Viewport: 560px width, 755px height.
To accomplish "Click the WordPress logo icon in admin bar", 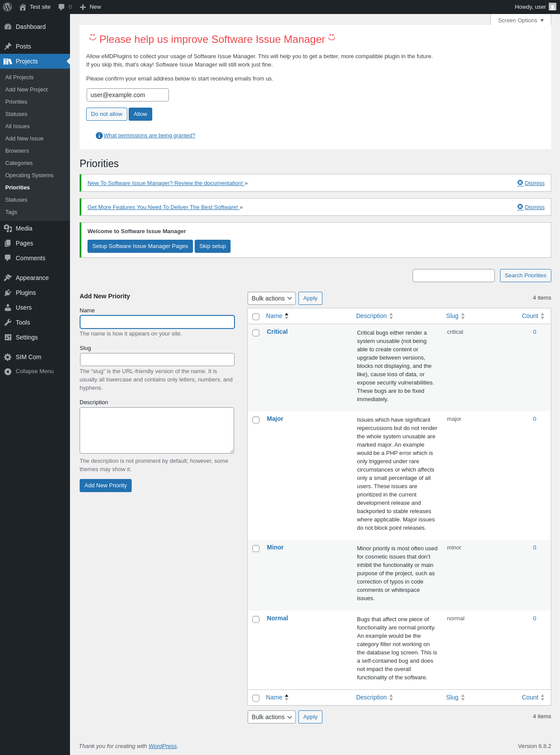I will pyautogui.click(x=7, y=7).
